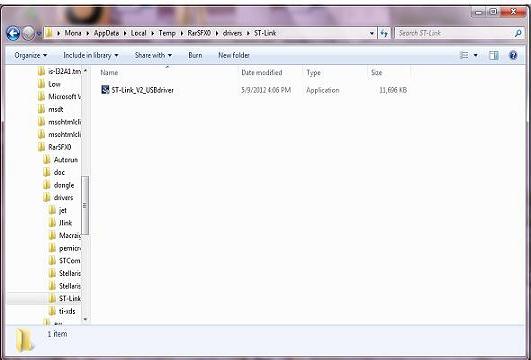Open the address bar history dropdown
The image size is (531, 360).
coord(372,33)
